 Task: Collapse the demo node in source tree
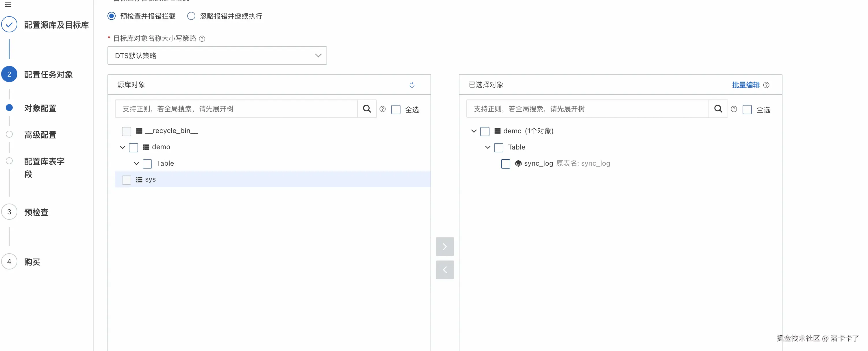click(x=122, y=147)
